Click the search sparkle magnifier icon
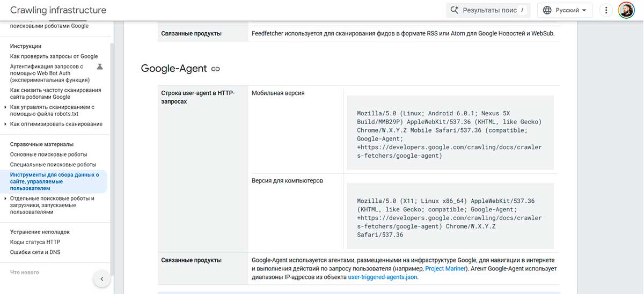This screenshot has width=644, height=294. point(455,10)
